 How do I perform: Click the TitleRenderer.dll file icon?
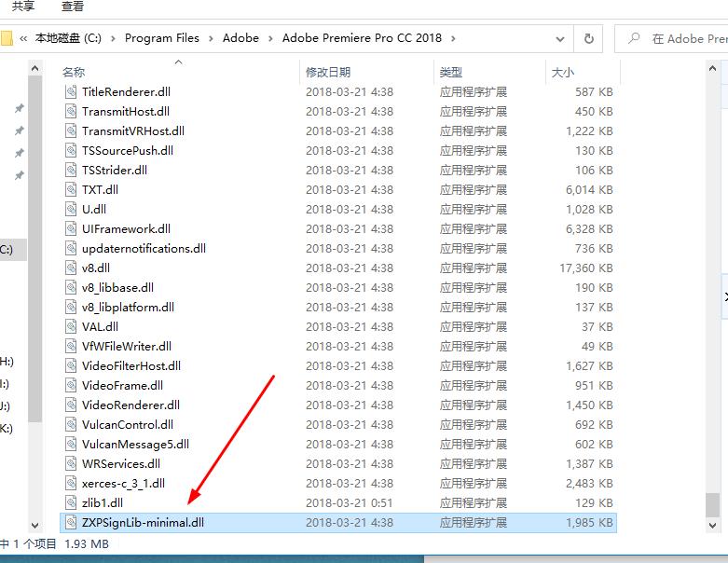point(71,92)
